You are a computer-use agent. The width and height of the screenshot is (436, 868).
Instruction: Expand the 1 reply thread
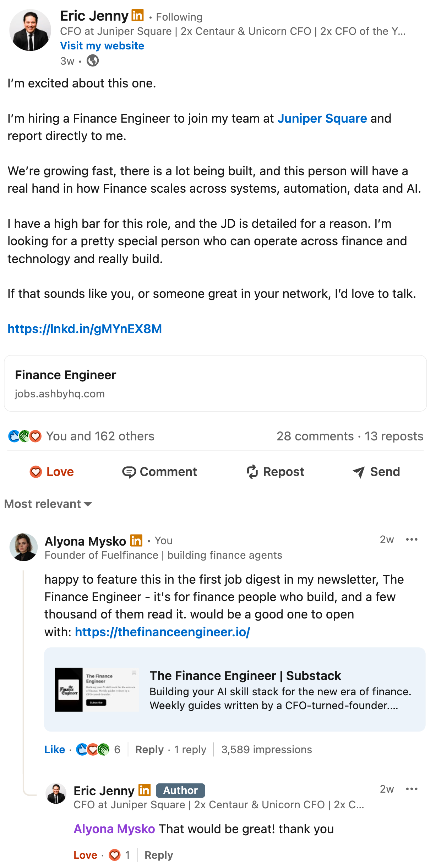click(190, 750)
